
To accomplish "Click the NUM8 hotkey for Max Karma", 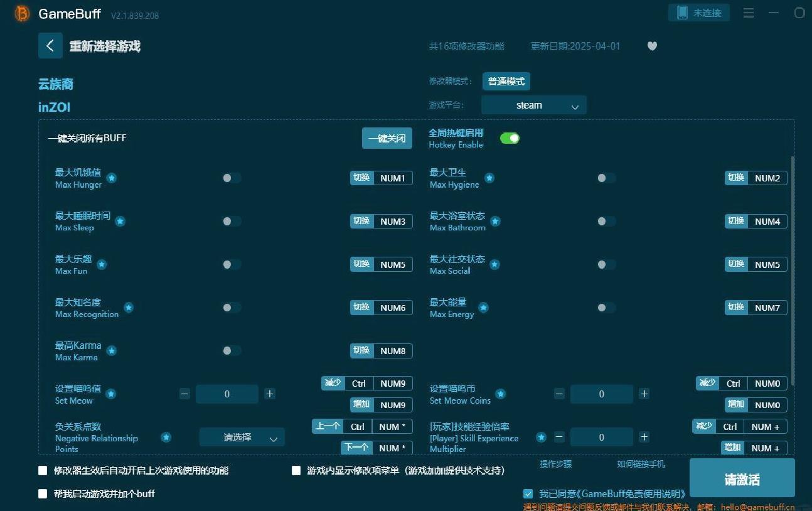I will coord(393,351).
